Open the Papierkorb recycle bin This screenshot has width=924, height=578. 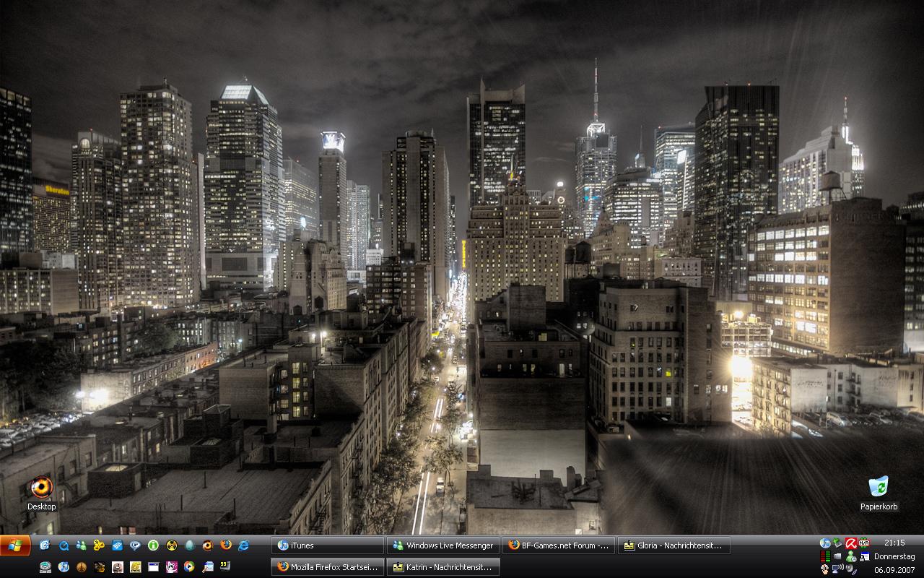click(879, 492)
